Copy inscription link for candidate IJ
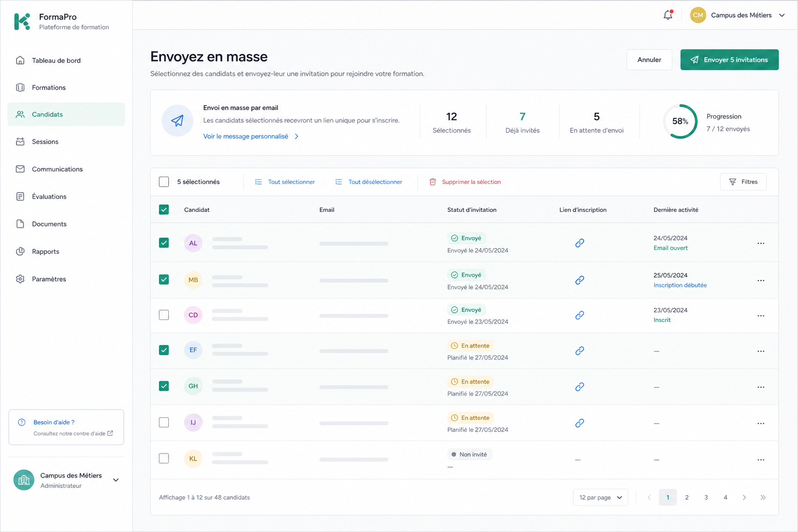Viewport: 798px width, 532px height. click(580, 423)
